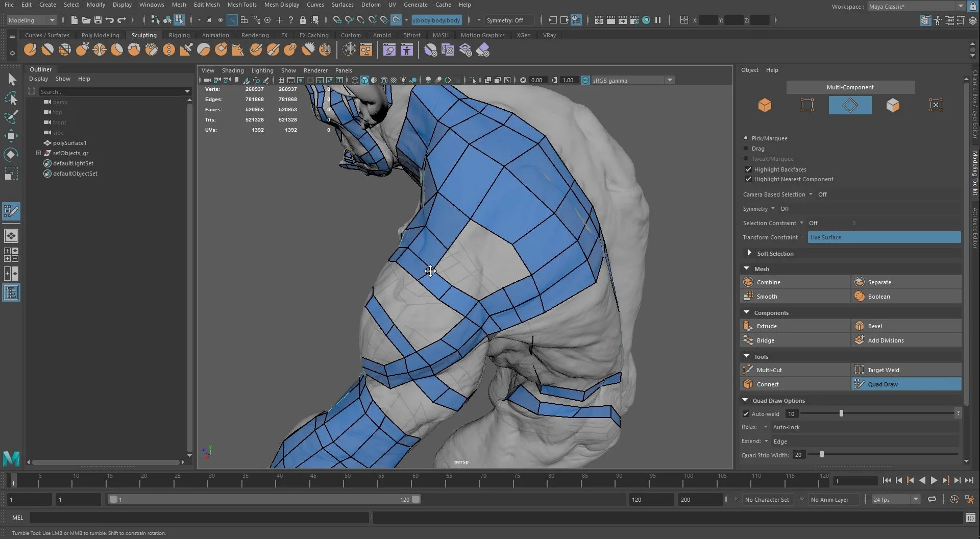Toggle Auto-weld checkbox
This screenshot has width=980, height=539.
tap(746, 414)
